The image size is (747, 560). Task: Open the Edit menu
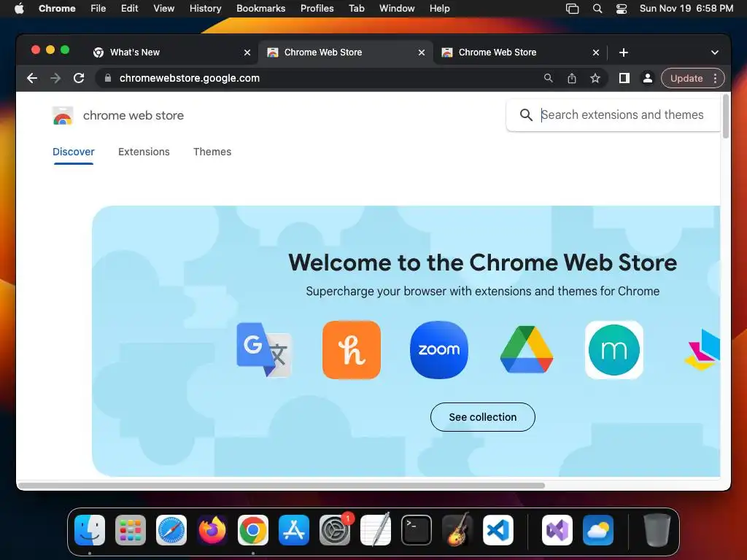click(x=130, y=8)
